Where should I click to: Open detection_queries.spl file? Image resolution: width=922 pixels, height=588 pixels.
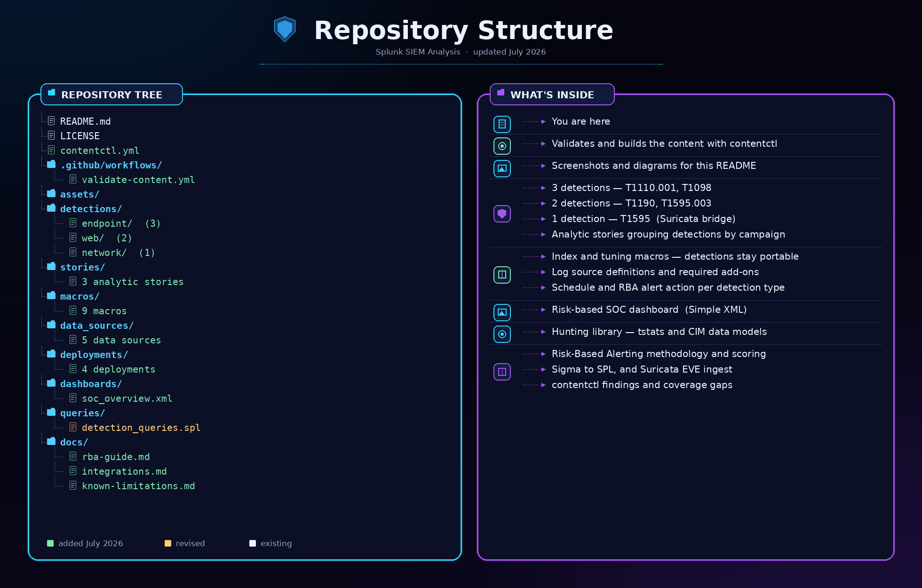pyautogui.click(x=141, y=428)
